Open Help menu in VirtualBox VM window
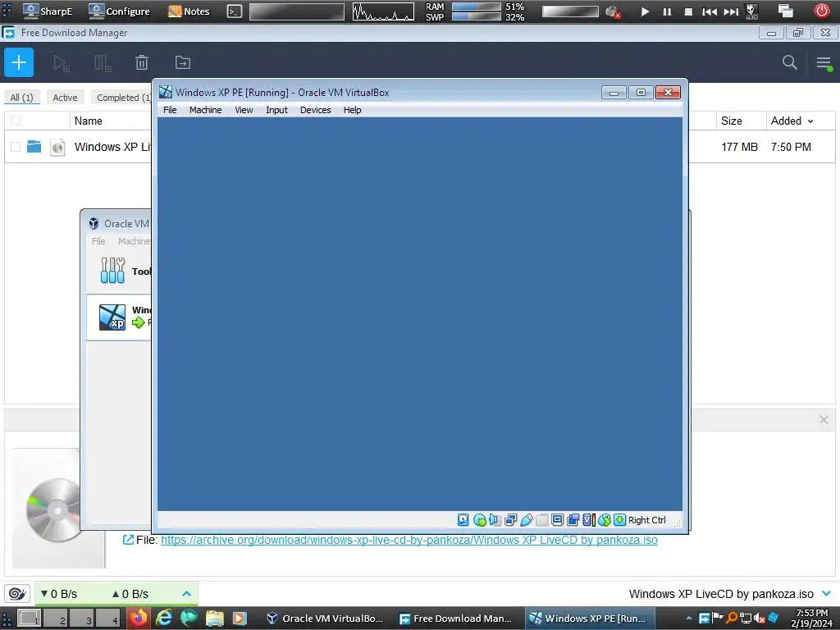Image resolution: width=840 pixels, height=630 pixels. coord(353,110)
